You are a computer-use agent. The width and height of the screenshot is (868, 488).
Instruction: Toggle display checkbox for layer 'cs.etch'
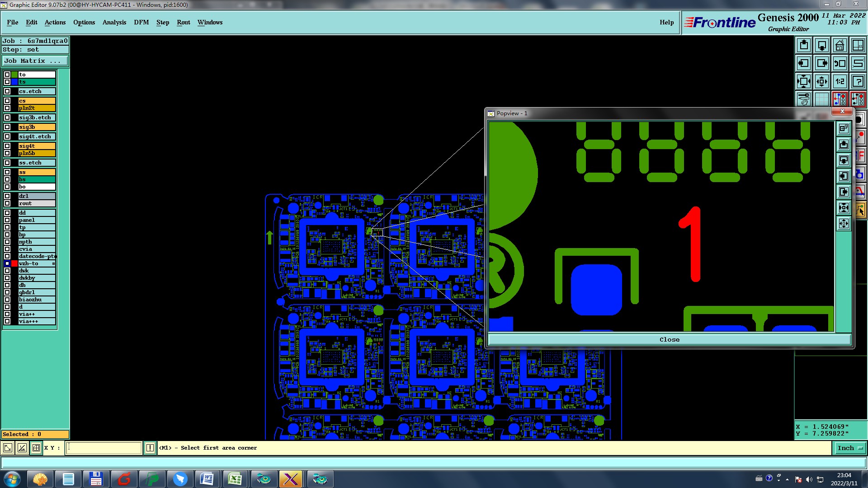click(x=7, y=91)
